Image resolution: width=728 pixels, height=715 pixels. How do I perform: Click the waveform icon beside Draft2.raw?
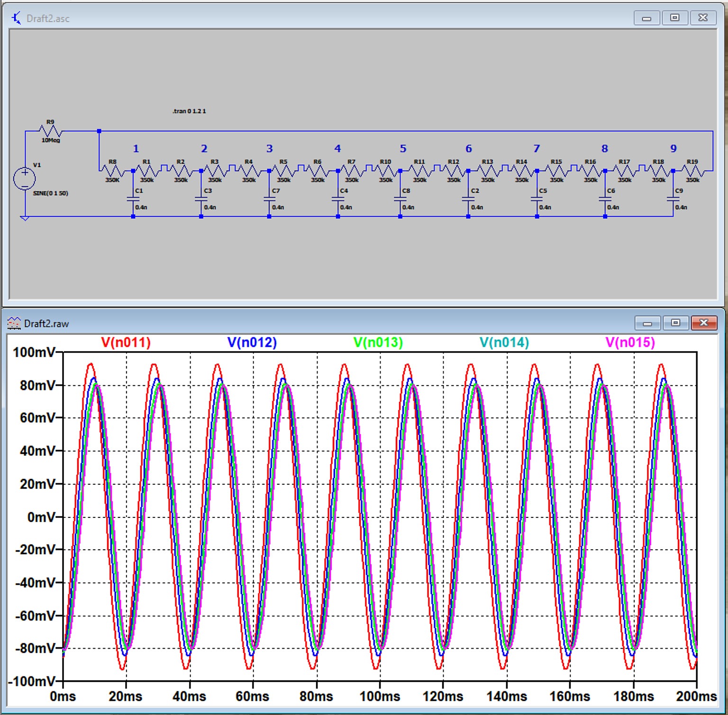click(x=14, y=324)
